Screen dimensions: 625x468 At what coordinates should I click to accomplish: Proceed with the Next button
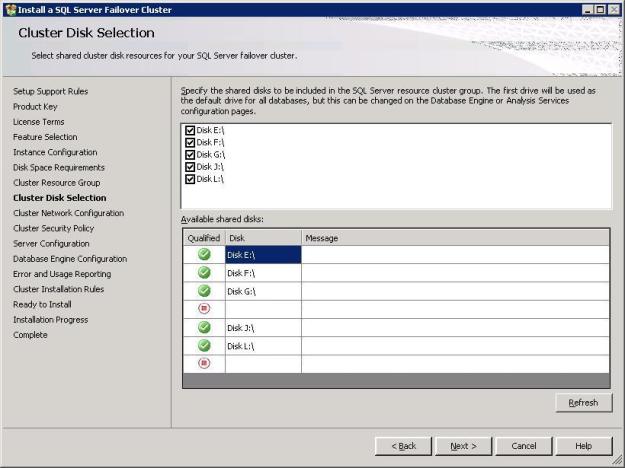(463, 446)
